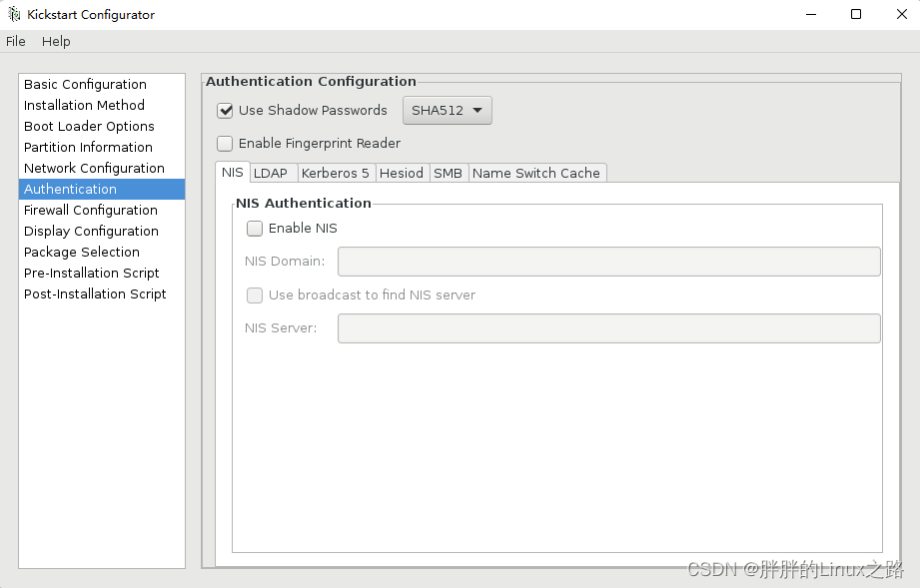The height and width of the screenshot is (588, 920).
Task: Select Partition Information in the sidebar
Action: (x=88, y=148)
